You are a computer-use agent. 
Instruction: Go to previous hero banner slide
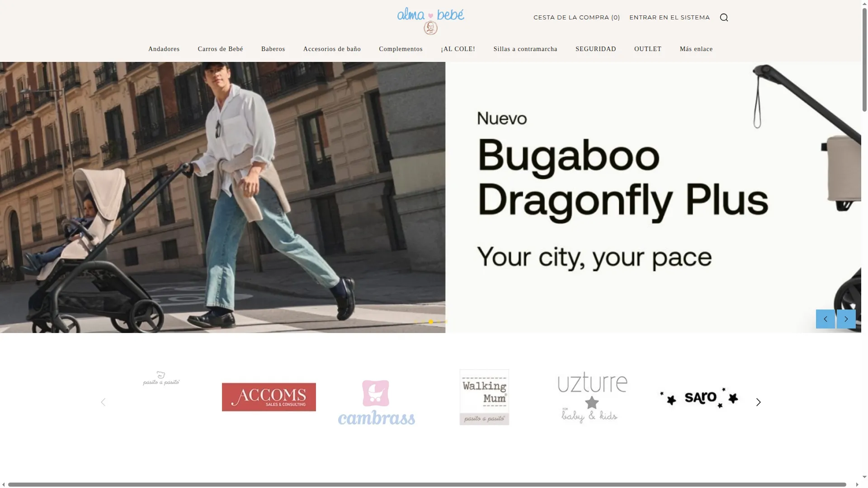click(825, 319)
